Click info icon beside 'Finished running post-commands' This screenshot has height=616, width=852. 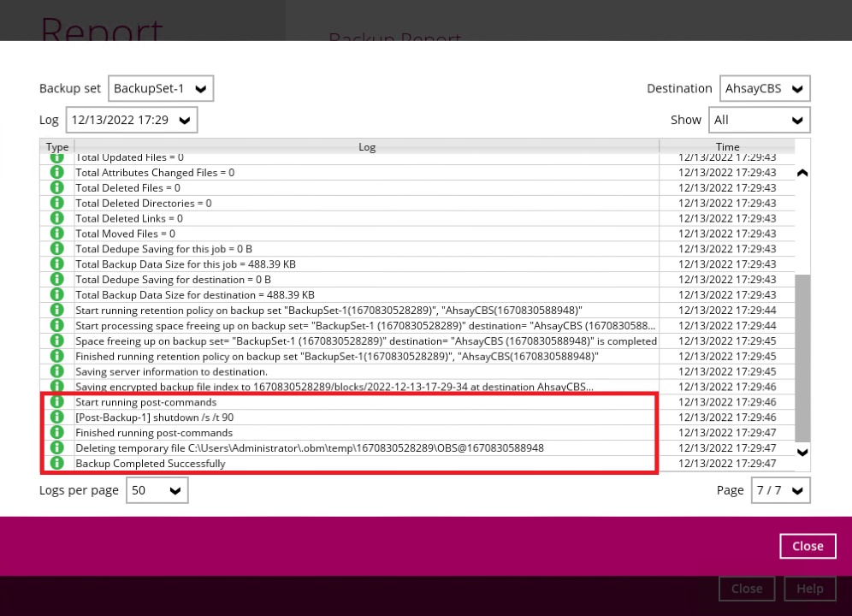[57, 433]
